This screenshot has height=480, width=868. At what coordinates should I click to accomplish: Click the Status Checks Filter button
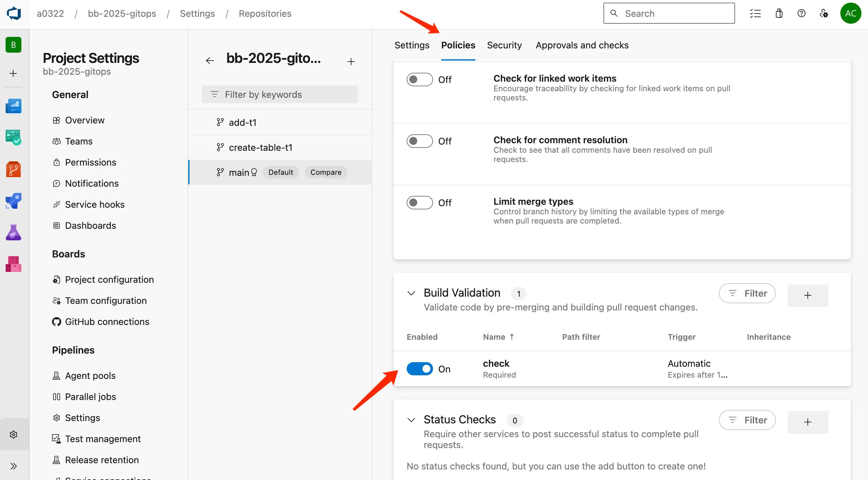coord(747,420)
